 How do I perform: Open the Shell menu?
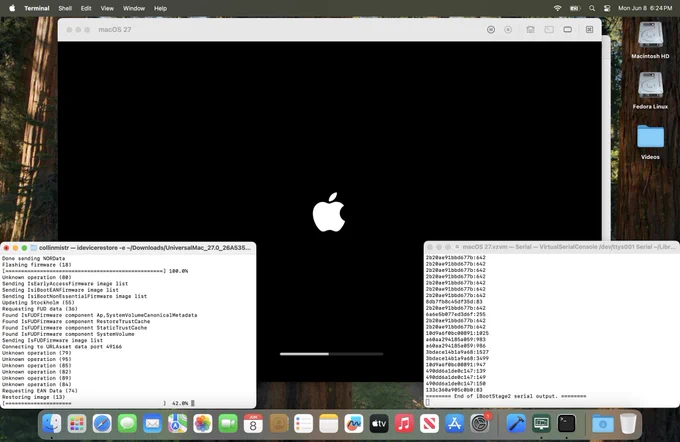click(65, 8)
